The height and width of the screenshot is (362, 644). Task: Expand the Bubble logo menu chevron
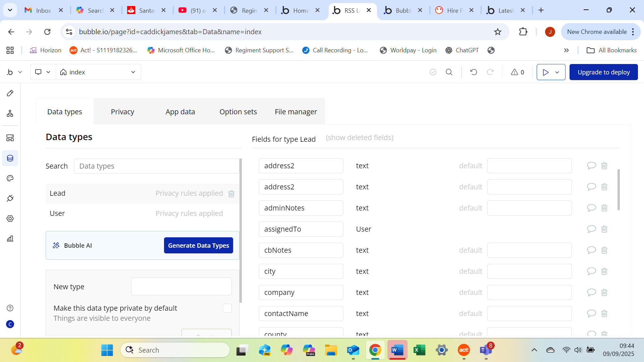[x=20, y=72]
